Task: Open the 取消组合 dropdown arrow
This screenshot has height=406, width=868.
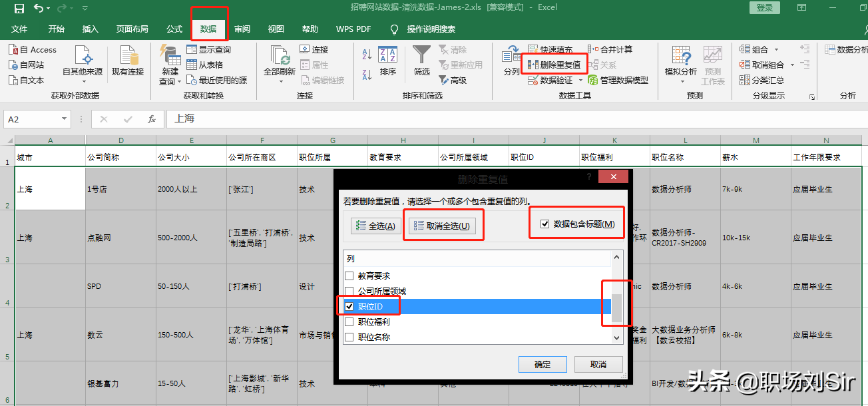Action: [792, 65]
